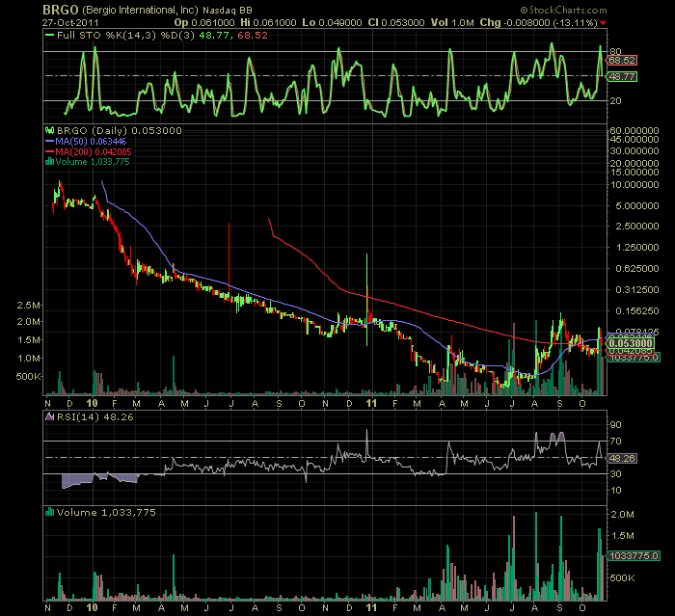Viewport: 675px width, 616px height.
Task: Click the RSI(14) 48.26 legend text
Action: (95, 416)
